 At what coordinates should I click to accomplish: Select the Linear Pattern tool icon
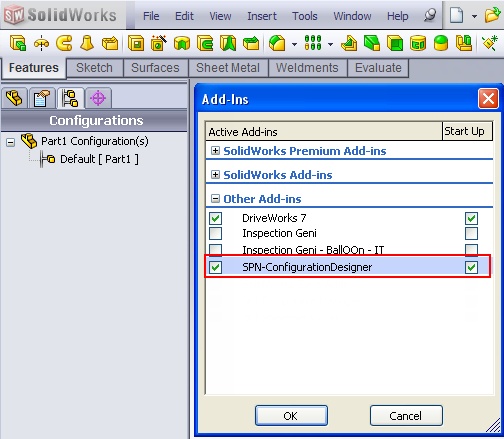(313, 43)
